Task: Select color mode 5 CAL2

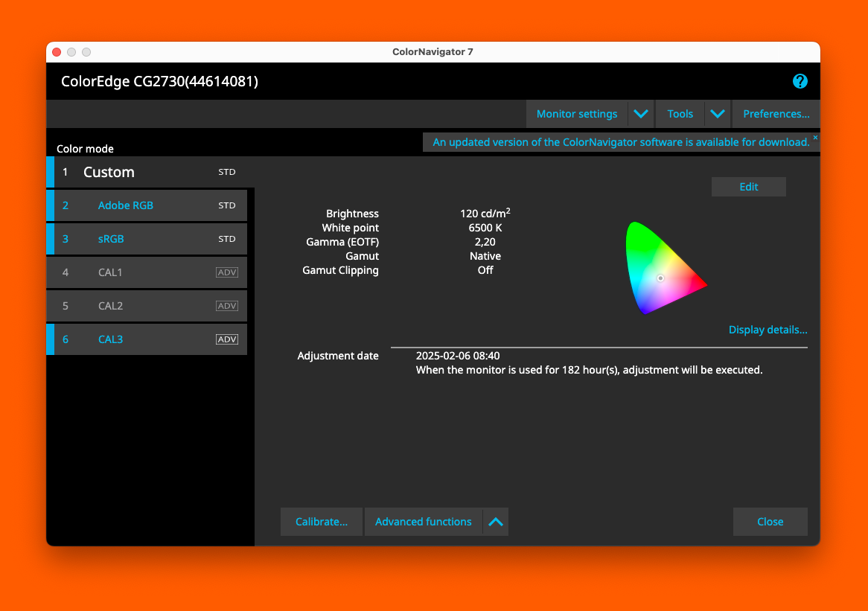Action: pos(147,306)
